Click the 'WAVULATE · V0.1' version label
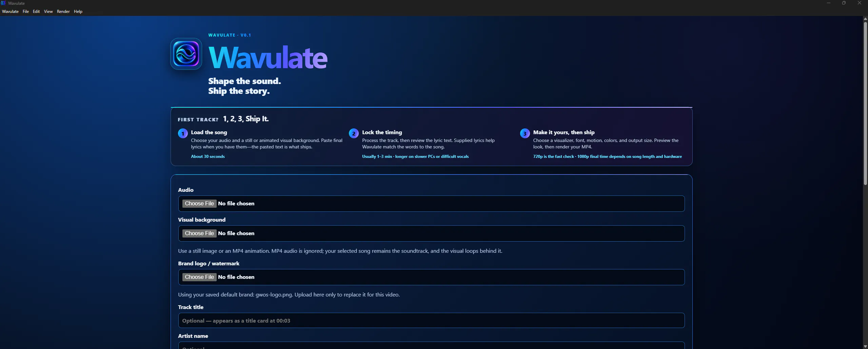The height and width of the screenshot is (349, 868). click(x=230, y=35)
